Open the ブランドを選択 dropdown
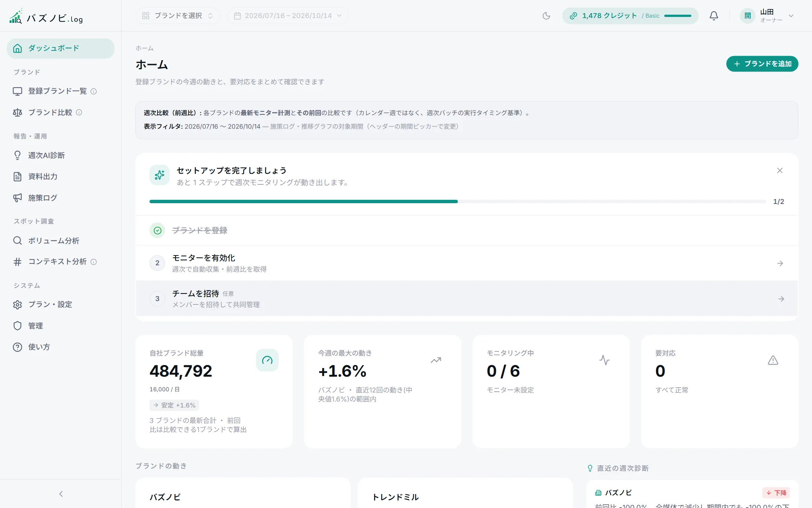The image size is (812, 508). coord(177,16)
